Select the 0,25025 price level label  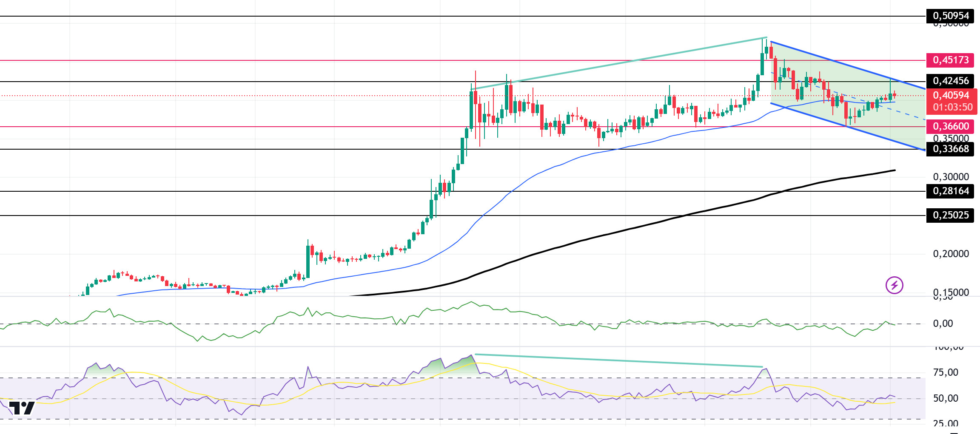950,215
